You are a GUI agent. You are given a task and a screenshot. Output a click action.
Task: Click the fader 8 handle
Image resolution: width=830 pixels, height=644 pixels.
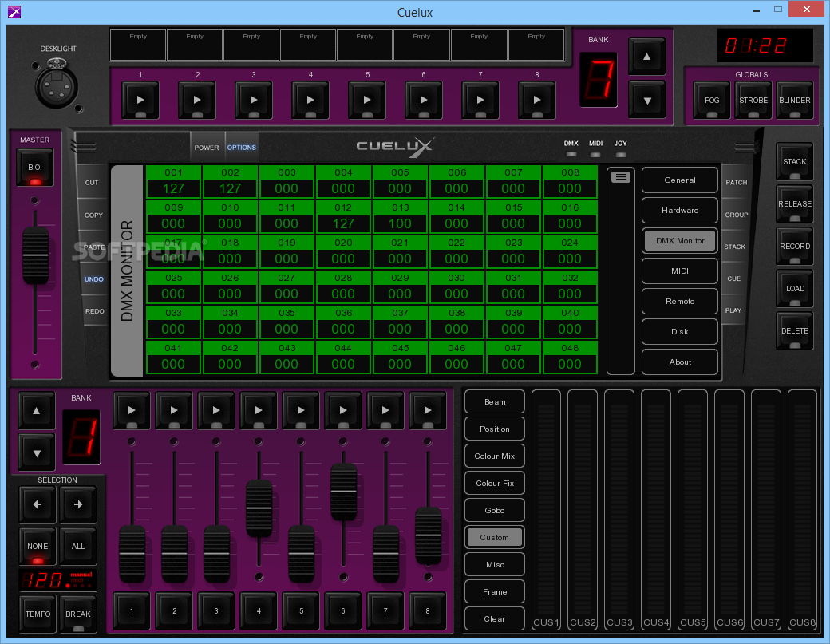coord(429,535)
